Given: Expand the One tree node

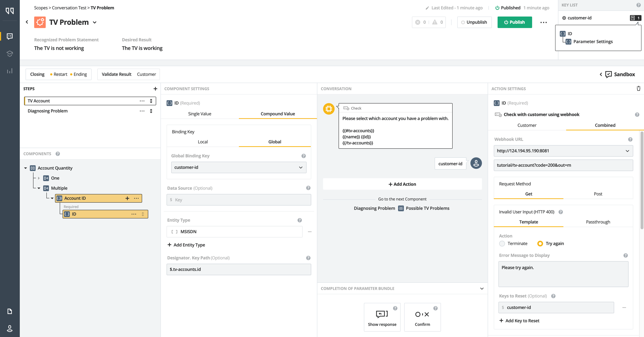Looking at the screenshot, I should tap(39, 178).
